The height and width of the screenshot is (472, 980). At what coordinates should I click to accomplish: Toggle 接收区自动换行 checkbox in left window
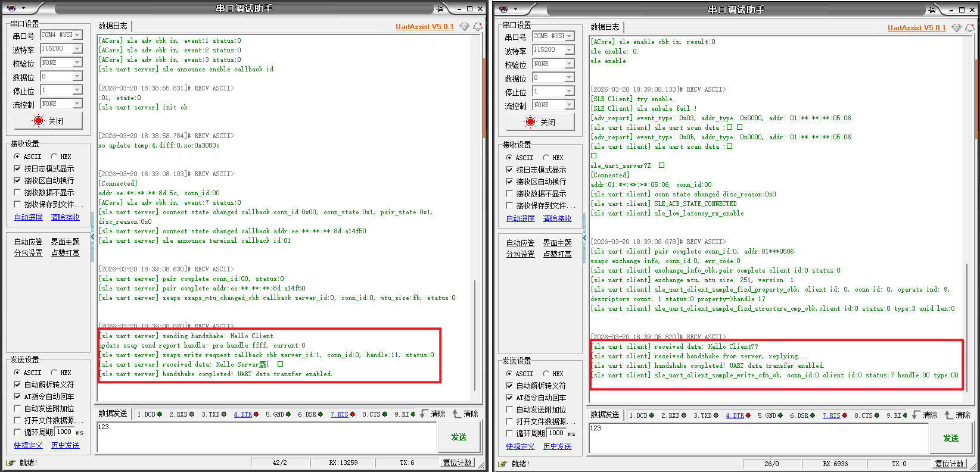pyautogui.click(x=44, y=180)
